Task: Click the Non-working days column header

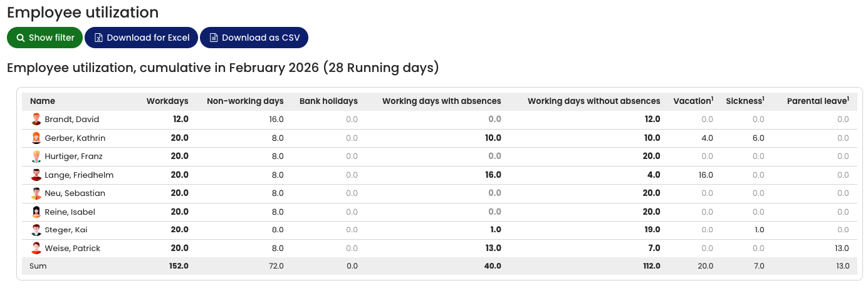Action: tap(245, 101)
